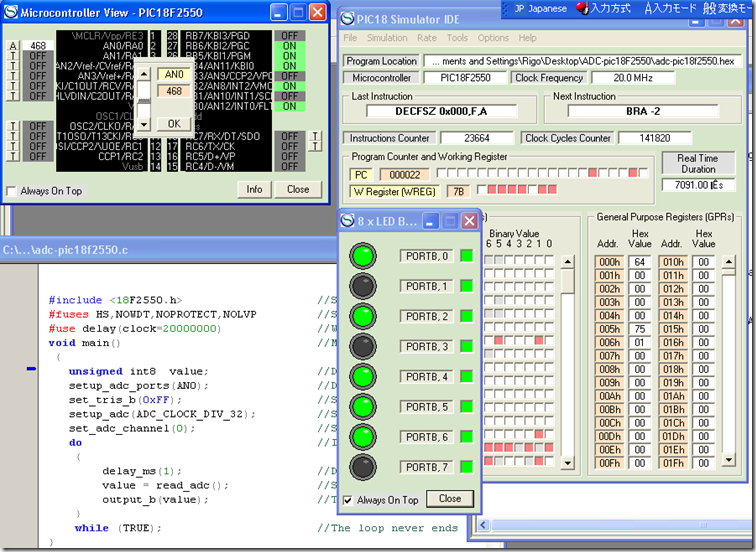
Task: Click the 8 x LED Board title icon
Action: pyautogui.click(x=349, y=220)
